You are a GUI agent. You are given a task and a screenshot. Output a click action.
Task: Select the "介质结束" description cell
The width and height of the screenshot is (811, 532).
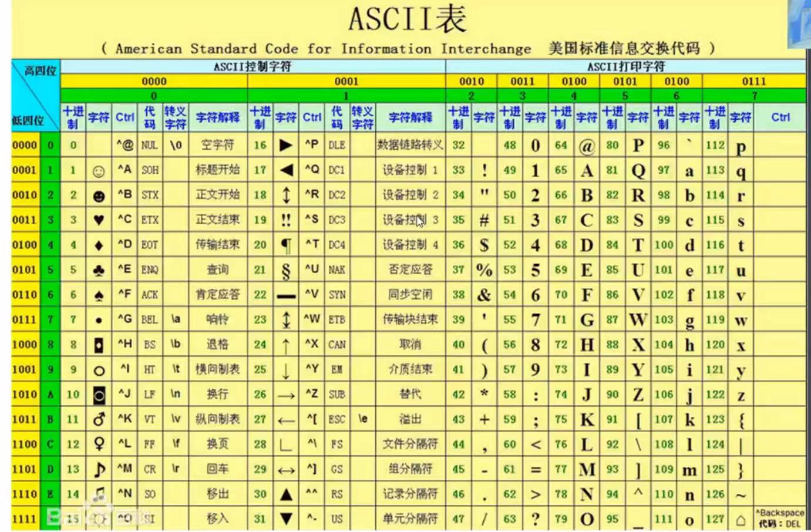[410, 369]
